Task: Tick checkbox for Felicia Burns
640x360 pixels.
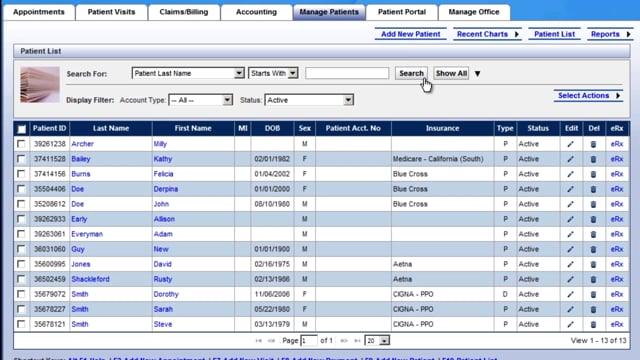Action: [x=21, y=174]
